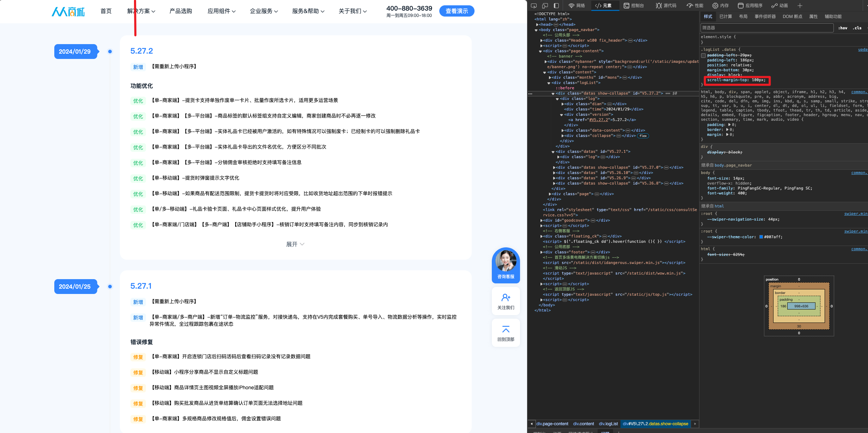Switch to DOM 断点 tab
Screen dimensions: 868x433
click(792, 17)
